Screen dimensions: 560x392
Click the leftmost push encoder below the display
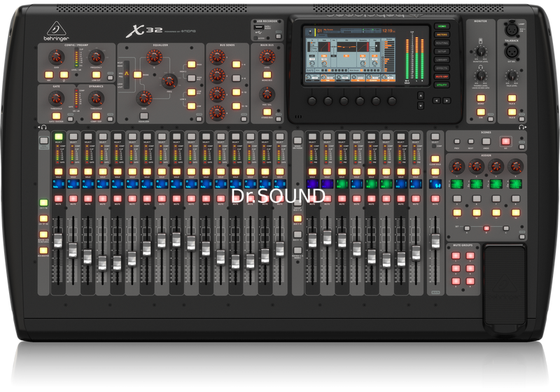pos(311,101)
